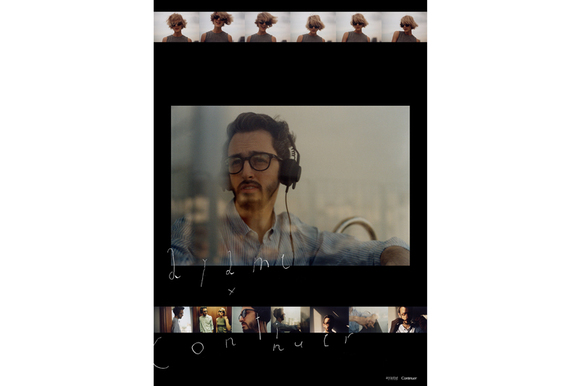Click the small printed Continuer logo in the corner

tap(409, 378)
